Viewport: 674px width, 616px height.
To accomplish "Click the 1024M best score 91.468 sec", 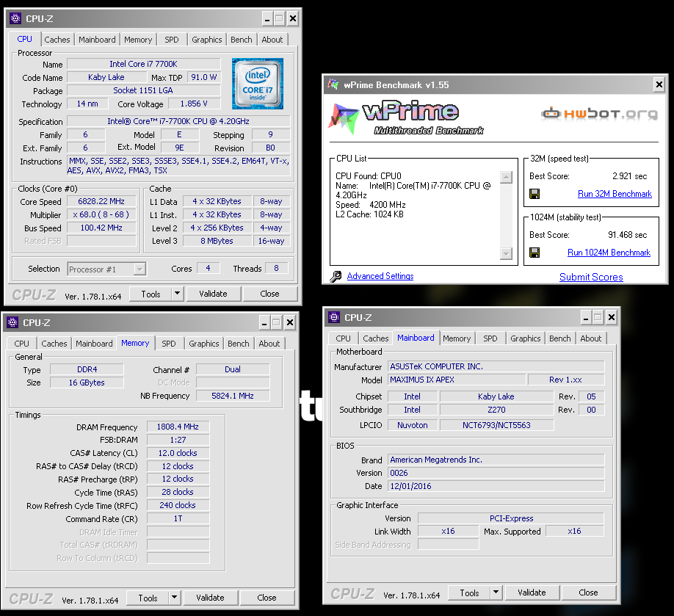I will pyautogui.click(x=627, y=235).
